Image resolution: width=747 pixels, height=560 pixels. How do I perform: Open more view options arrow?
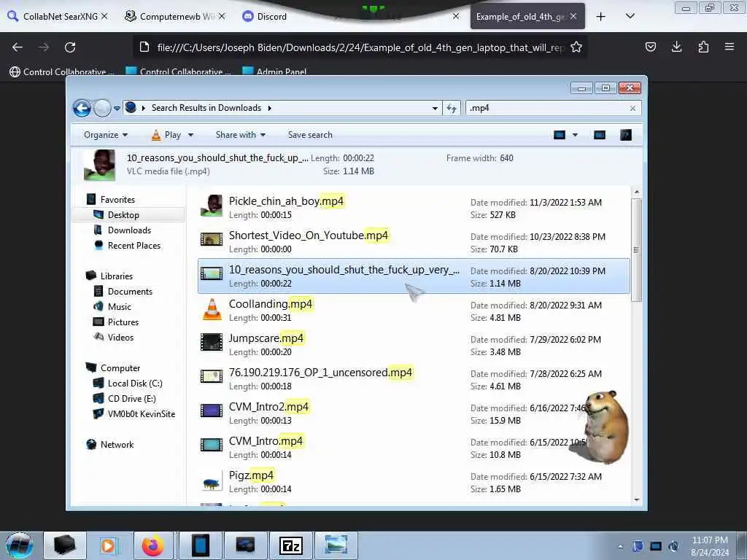tap(575, 135)
